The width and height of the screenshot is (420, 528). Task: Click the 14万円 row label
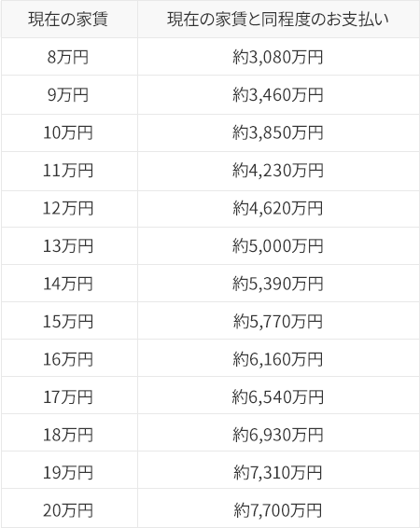pyautogui.click(x=68, y=284)
